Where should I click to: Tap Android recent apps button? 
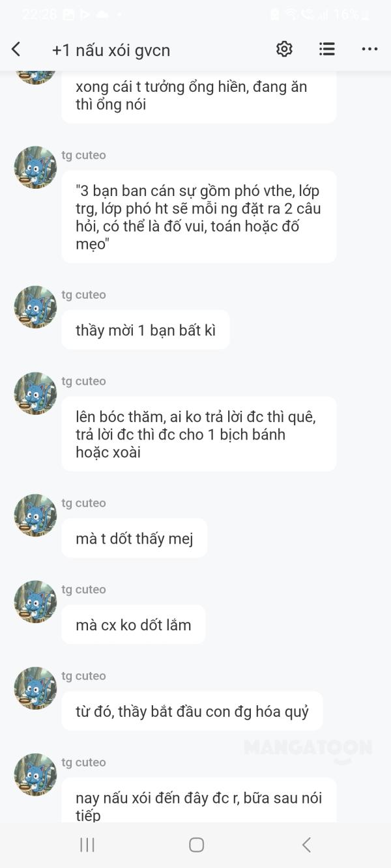87,845
